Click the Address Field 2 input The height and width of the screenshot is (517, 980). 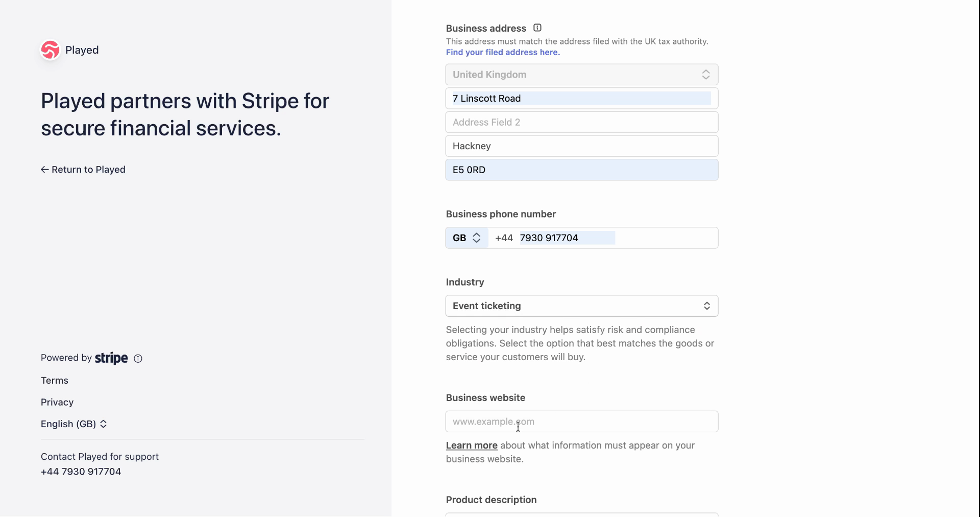[582, 122]
